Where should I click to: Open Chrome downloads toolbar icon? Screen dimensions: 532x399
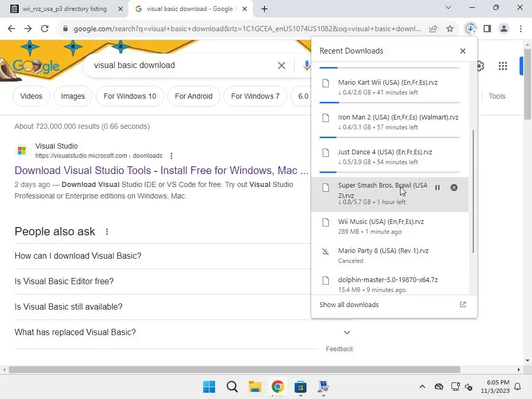point(471,29)
